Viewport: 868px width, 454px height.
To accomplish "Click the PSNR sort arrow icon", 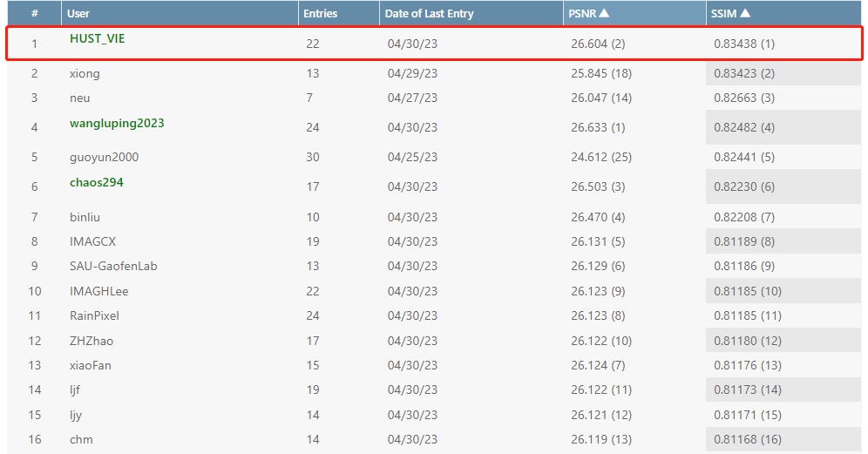I will coord(604,13).
